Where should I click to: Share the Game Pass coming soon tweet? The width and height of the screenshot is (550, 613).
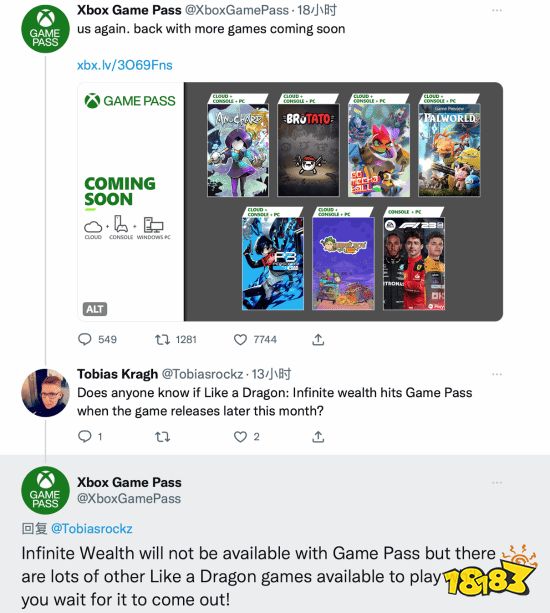tap(318, 339)
